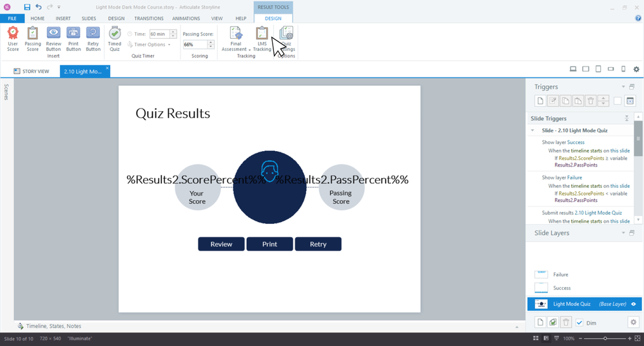Select the Success slide layer
644x346 pixels.
tap(583, 288)
